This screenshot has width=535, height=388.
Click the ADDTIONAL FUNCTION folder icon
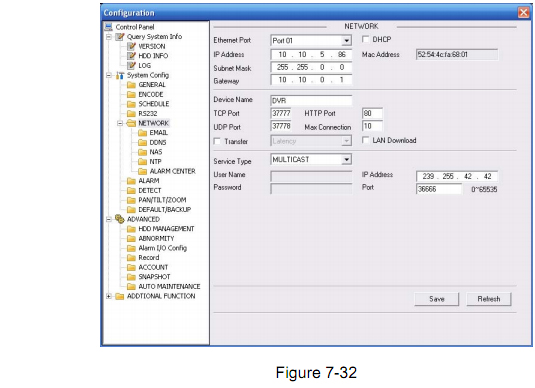point(120,296)
